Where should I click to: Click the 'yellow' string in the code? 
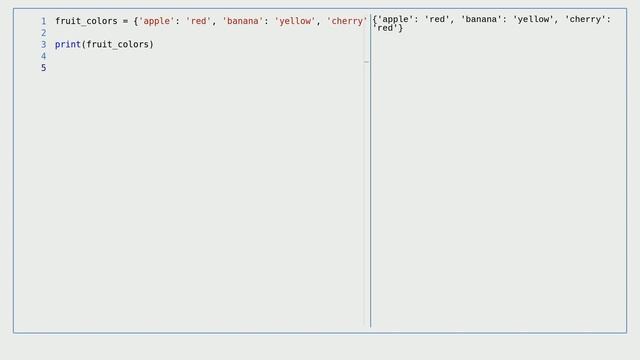tap(295, 21)
